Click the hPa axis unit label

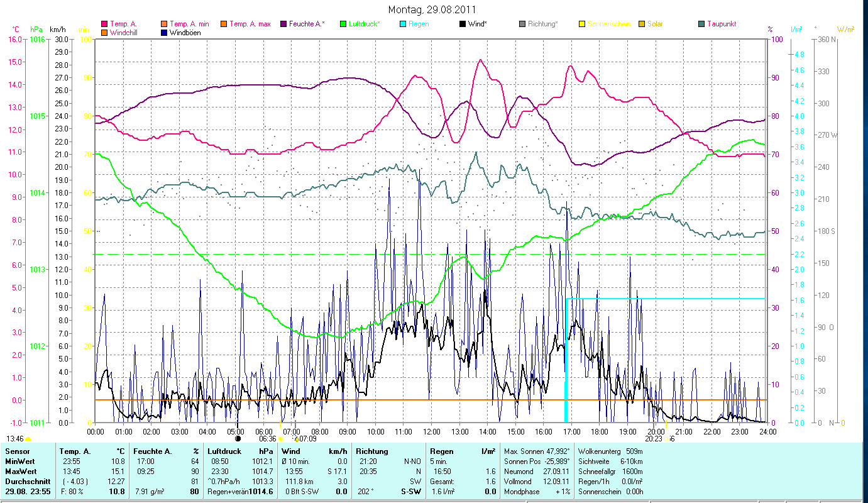(36, 30)
